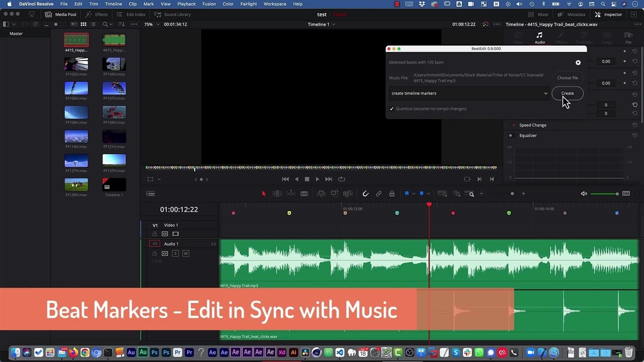
Task: Select the Blade edit mode tool
Action: point(304,194)
